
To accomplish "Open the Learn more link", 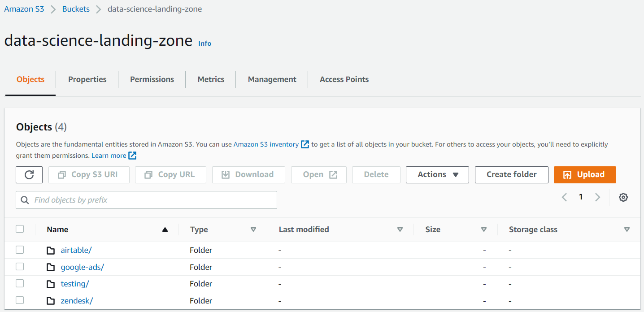I will click(109, 156).
